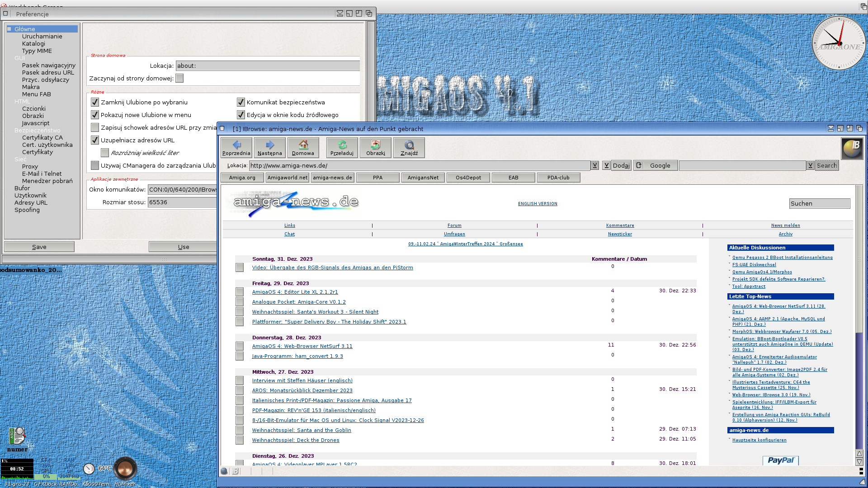This screenshot has height=488, width=868.
Task: Open the Lokacja URL history dropdown
Action: (595, 165)
